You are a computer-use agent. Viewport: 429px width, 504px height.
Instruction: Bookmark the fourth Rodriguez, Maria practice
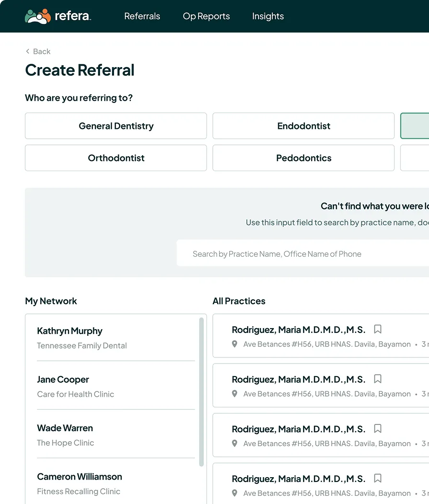click(378, 478)
